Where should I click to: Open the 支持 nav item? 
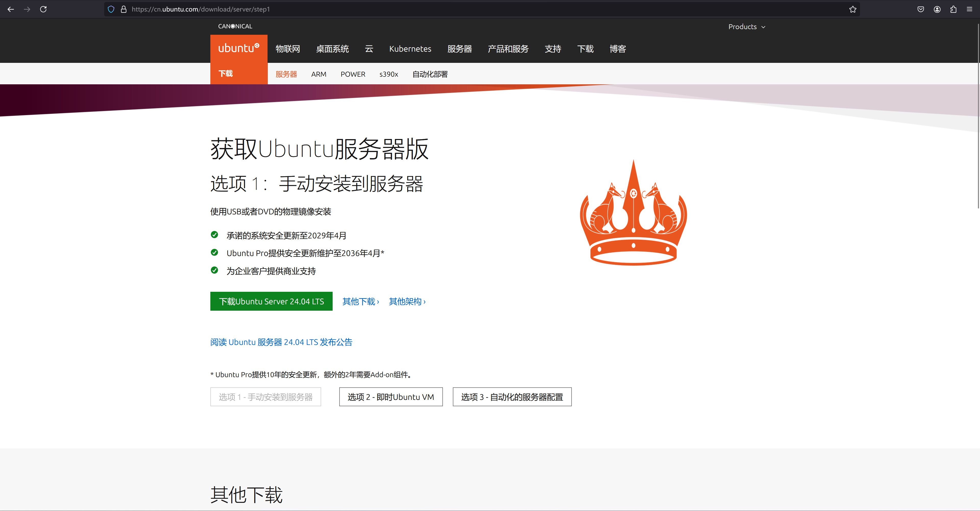click(553, 49)
